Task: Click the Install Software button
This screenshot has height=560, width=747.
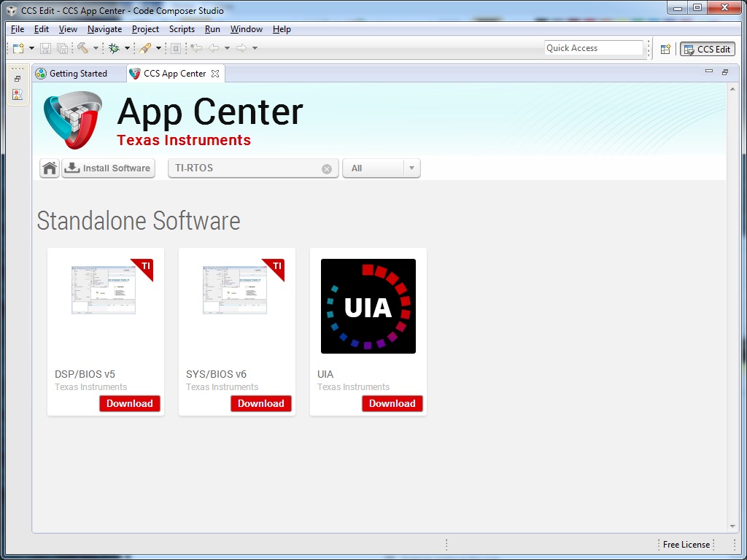Action: 108,168
